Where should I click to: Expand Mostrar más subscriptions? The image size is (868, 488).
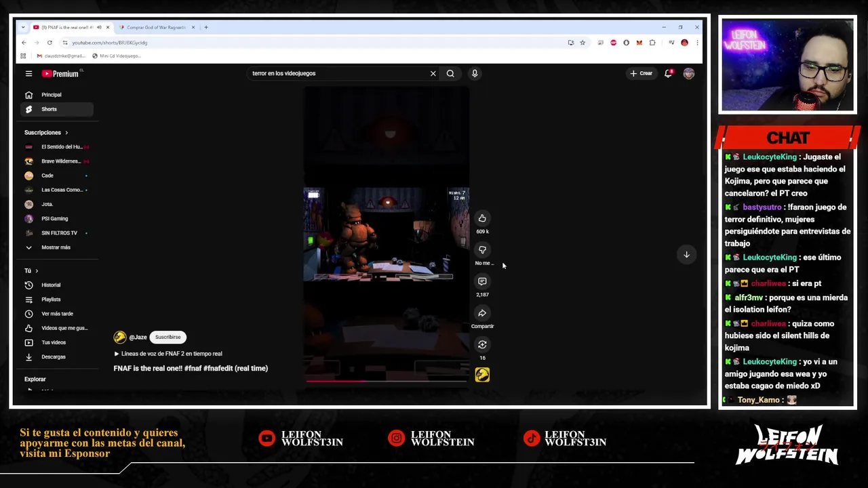[x=57, y=247]
